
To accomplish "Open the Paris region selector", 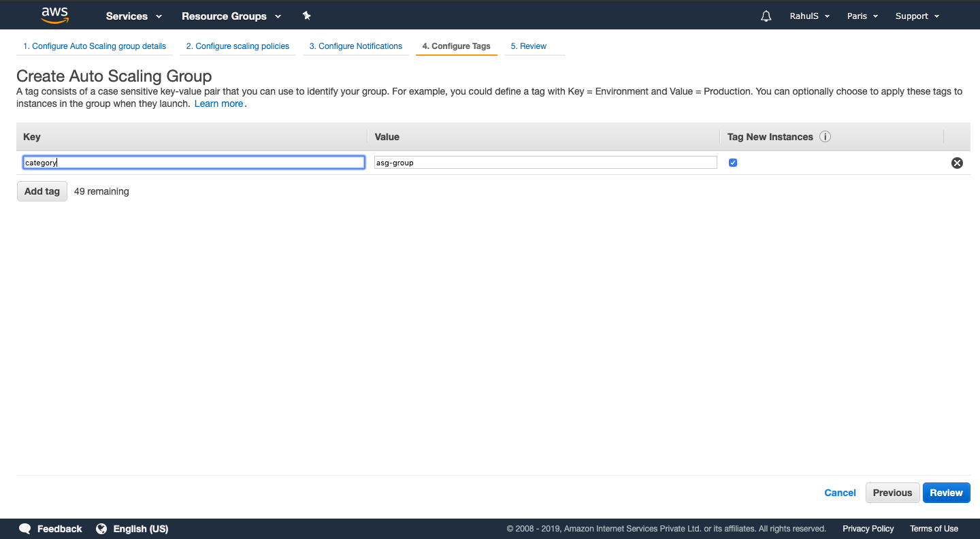I will 862,15.
